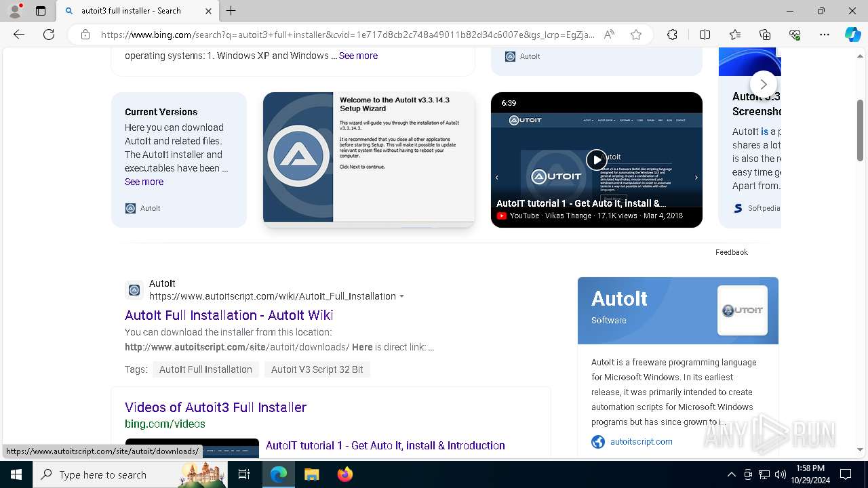Viewport: 868px width, 488px height.
Task: Add this page to favorites star
Action: [636, 35]
